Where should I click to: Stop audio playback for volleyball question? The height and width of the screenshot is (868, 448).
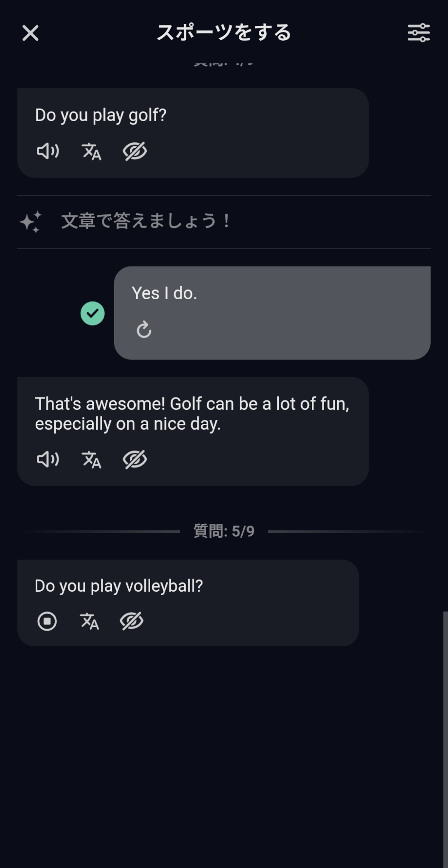(x=47, y=621)
